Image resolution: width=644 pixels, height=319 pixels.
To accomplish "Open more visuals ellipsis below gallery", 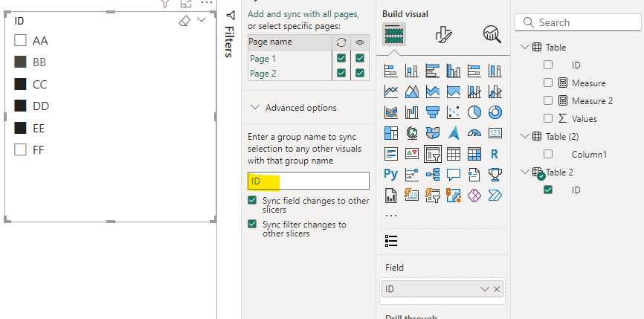I will coord(391,215).
